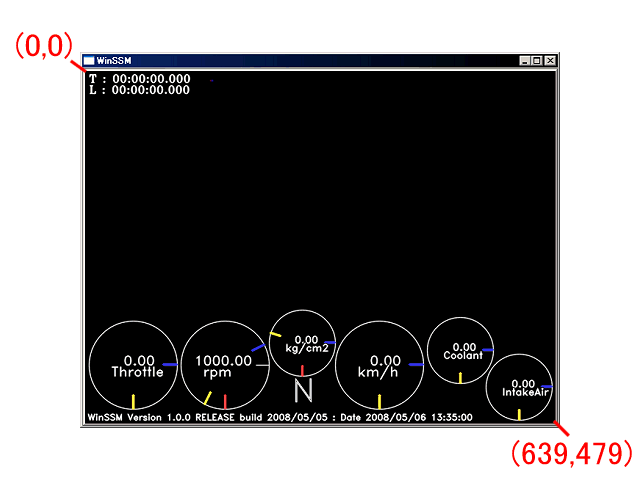Click the WinSSM title bar app icon
640x480 pixels.
[89, 61]
